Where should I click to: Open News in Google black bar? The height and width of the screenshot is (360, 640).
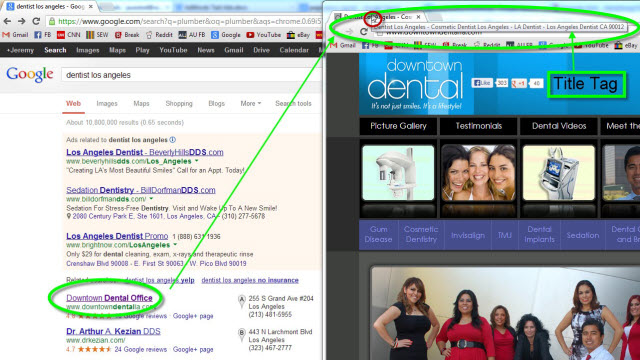[206, 50]
